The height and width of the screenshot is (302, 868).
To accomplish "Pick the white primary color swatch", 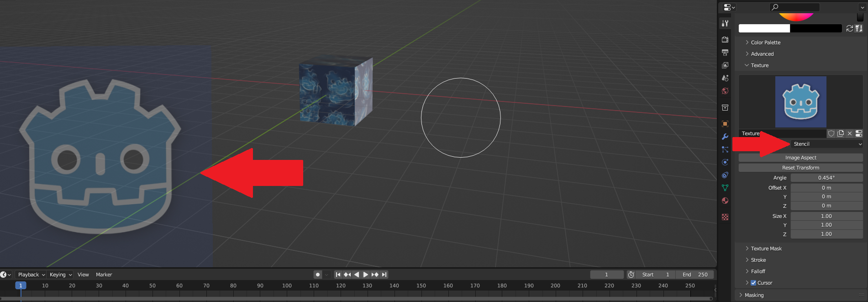I will coord(764,28).
